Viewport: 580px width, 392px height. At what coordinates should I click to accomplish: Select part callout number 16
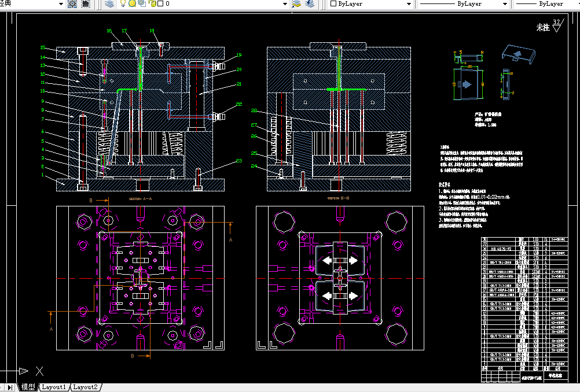(109, 31)
